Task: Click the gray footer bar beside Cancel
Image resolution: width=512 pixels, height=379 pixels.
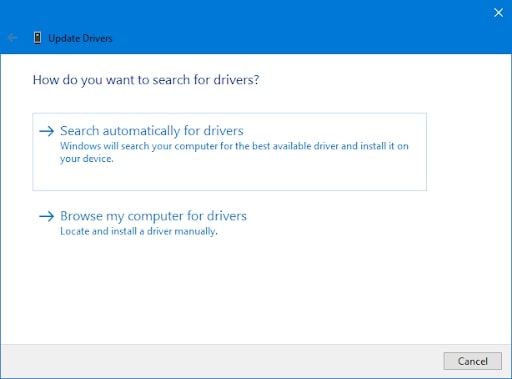Action: (220, 361)
